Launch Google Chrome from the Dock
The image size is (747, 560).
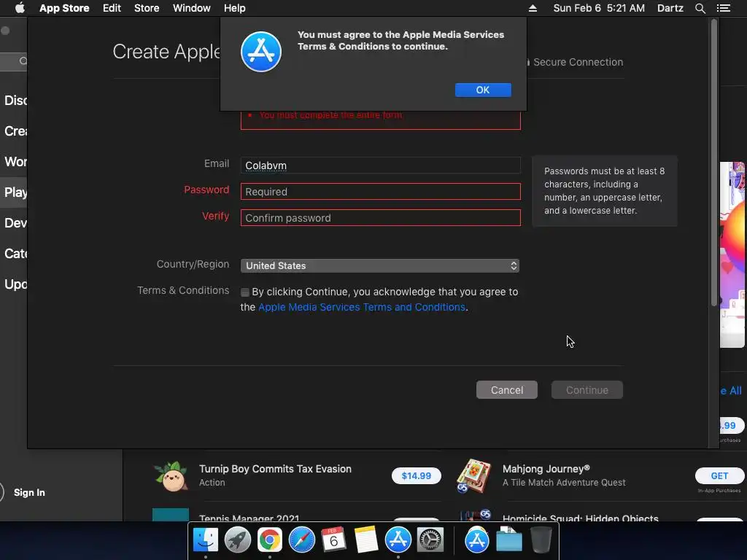coord(270,540)
